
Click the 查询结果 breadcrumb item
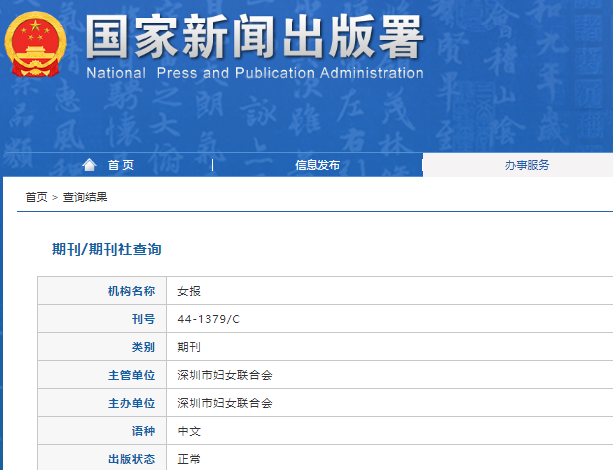[x=85, y=197]
